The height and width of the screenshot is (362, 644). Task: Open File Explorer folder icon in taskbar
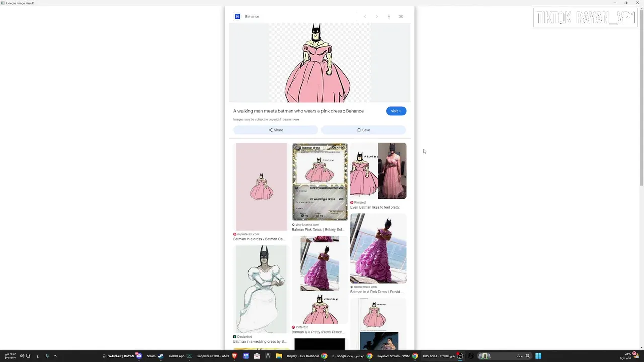pos(279,356)
